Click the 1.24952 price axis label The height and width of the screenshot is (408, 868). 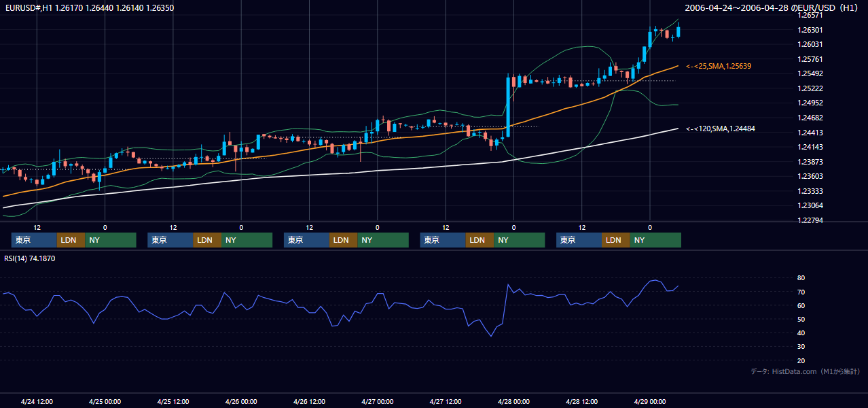pos(810,103)
